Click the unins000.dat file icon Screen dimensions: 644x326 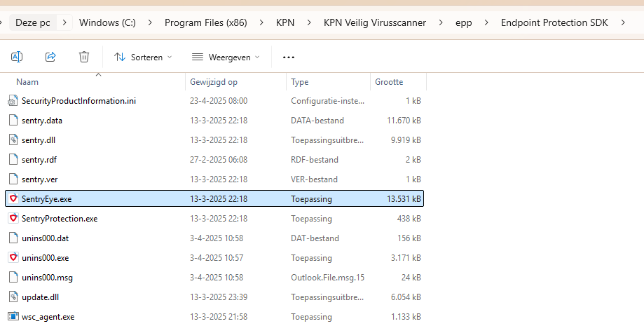pyautogui.click(x=13, y=238)
